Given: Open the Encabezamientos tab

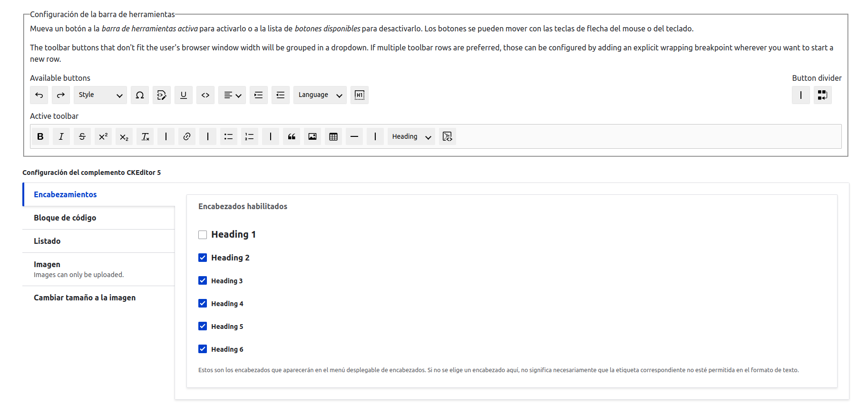Looking at the screenshot, I should click(x=99, y=194).
